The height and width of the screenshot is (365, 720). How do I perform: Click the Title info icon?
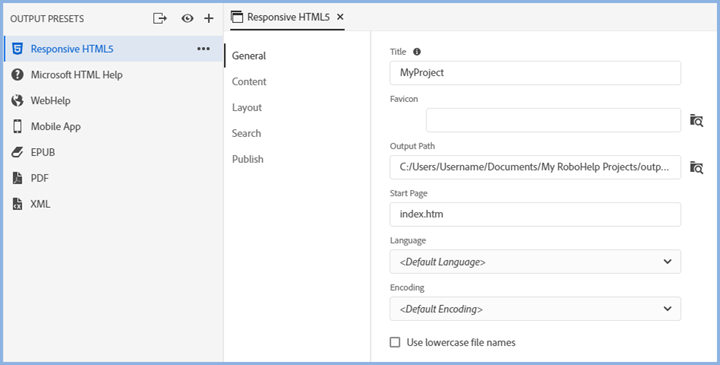click(416, 52)
